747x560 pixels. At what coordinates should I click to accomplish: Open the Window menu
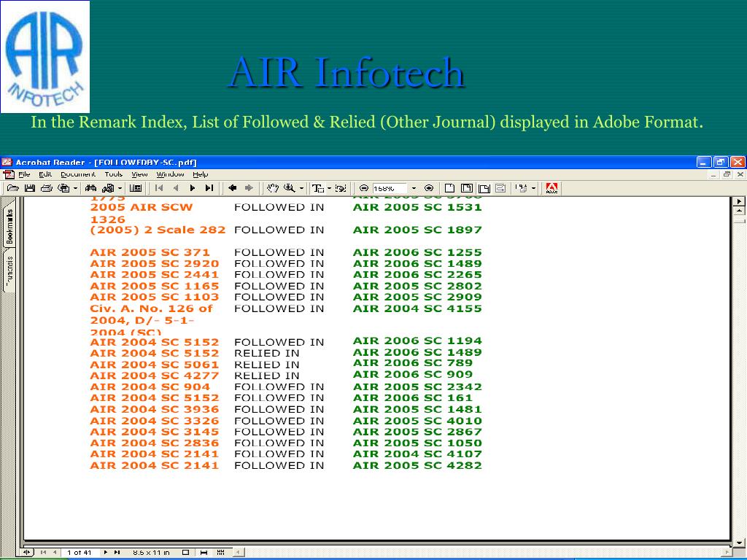[x=170, y=174]
